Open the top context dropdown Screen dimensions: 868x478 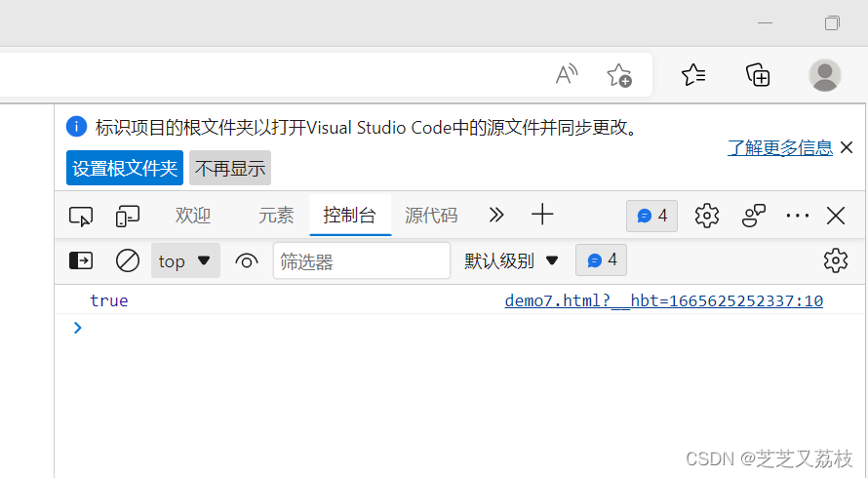[185, 260]
